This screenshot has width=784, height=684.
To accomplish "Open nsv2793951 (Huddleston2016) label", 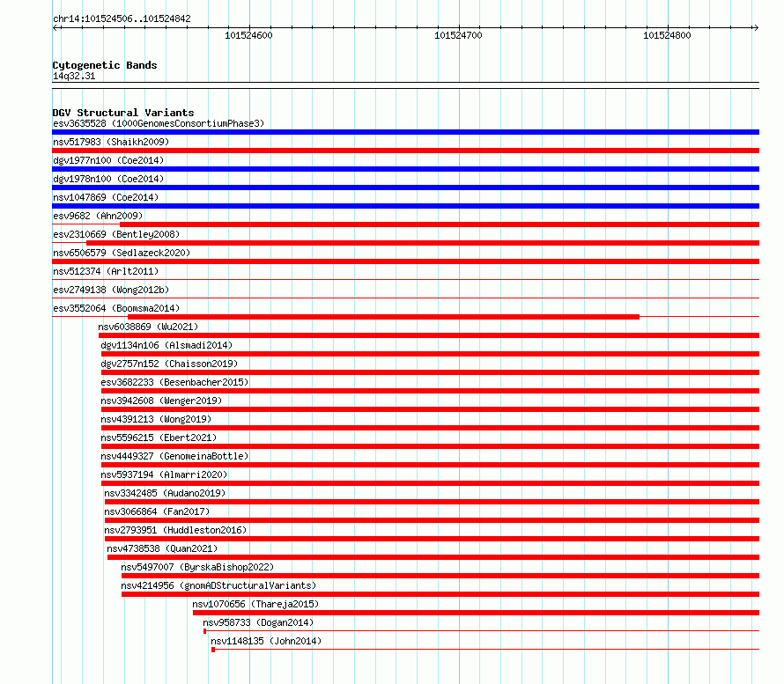I will pyautogui.click(x=175, y=530).
